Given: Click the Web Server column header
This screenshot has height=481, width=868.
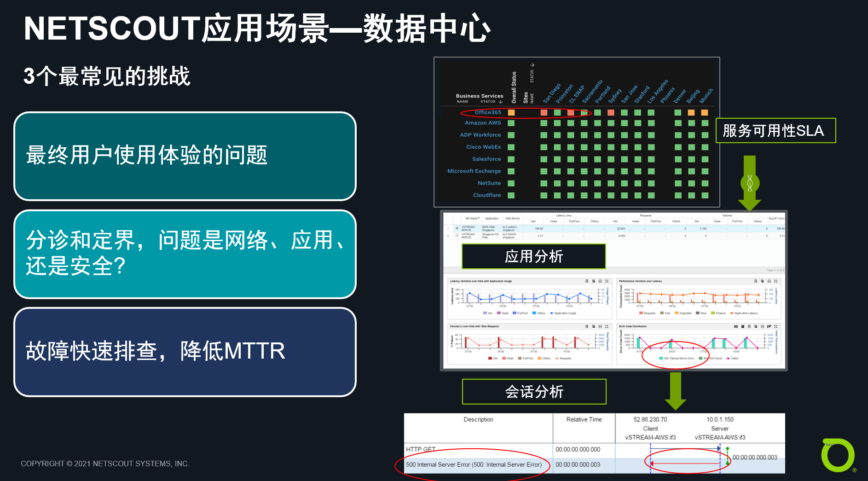Looking at the screenshot, I should (x=512, y=218).
